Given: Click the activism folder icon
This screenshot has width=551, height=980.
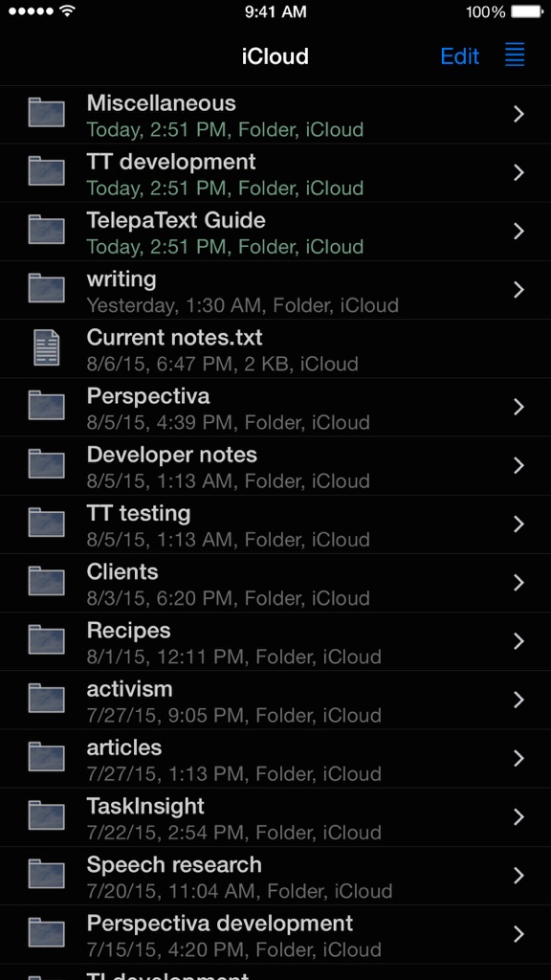Looking at the screenshot, I should tap(46, 698).
